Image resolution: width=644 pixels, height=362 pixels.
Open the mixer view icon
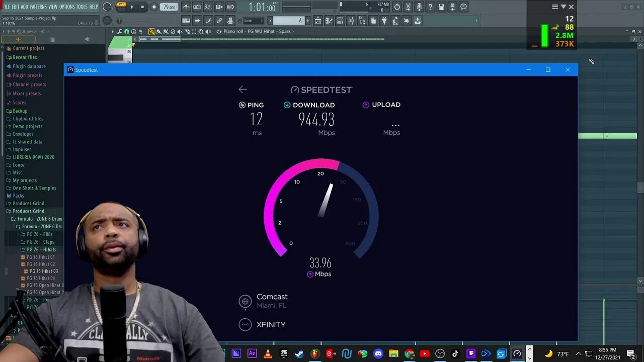coord(351,21)
